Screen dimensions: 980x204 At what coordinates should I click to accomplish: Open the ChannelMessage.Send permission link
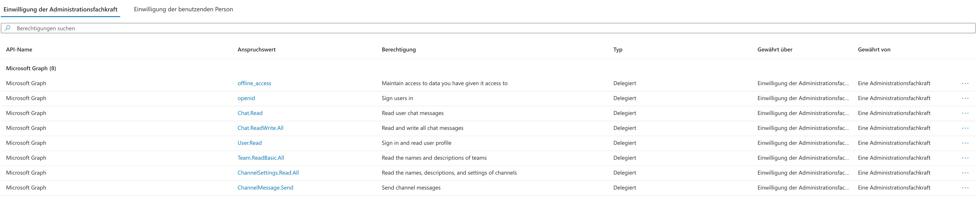click(x=265, y=188)
